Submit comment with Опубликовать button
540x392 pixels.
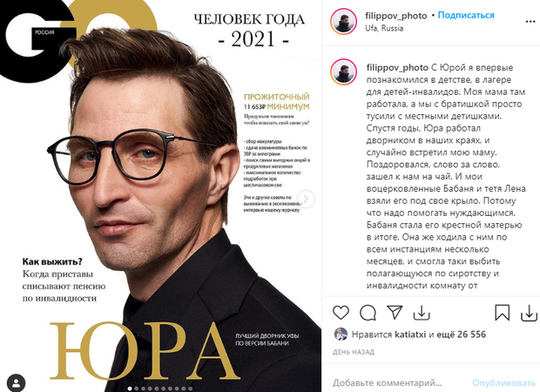click(503, 382)
